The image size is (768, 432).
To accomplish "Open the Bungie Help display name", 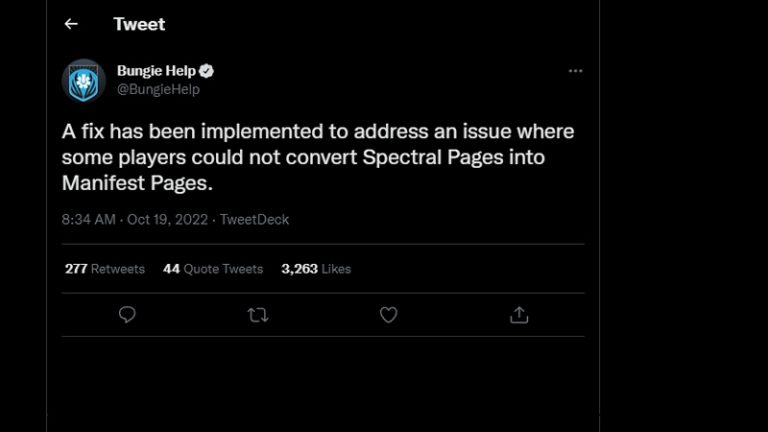I will 156,71.
